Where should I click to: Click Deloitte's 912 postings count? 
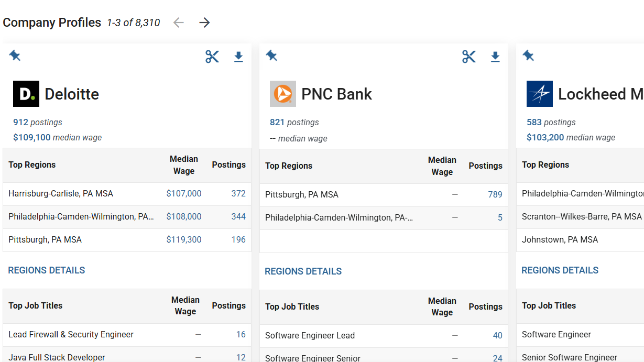[x=20, y=122]
